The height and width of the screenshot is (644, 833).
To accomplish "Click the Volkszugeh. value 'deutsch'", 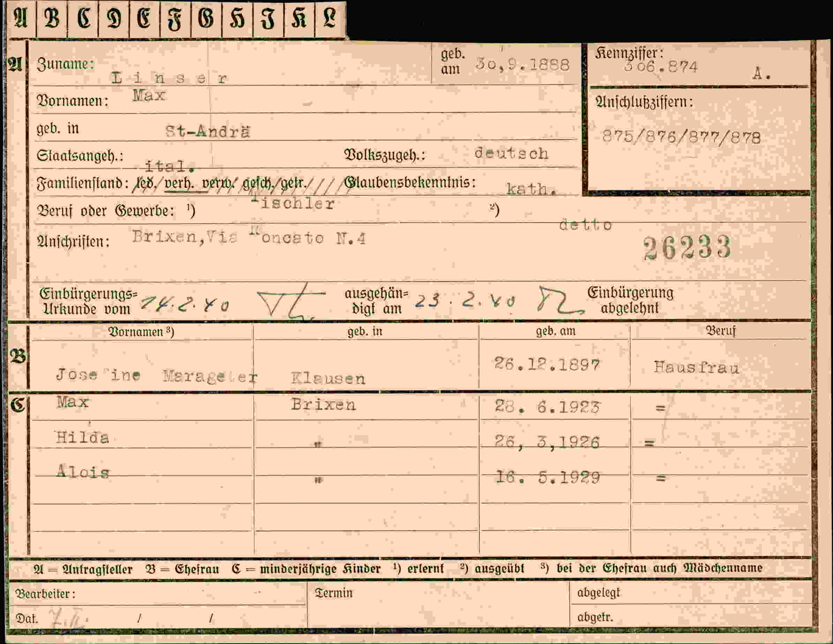I will [x=511, y=154].
